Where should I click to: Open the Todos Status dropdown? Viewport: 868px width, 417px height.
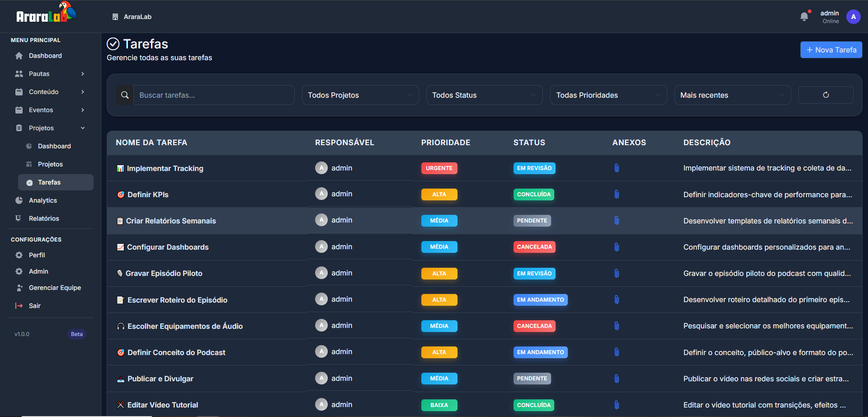click(x=484, y=95)
